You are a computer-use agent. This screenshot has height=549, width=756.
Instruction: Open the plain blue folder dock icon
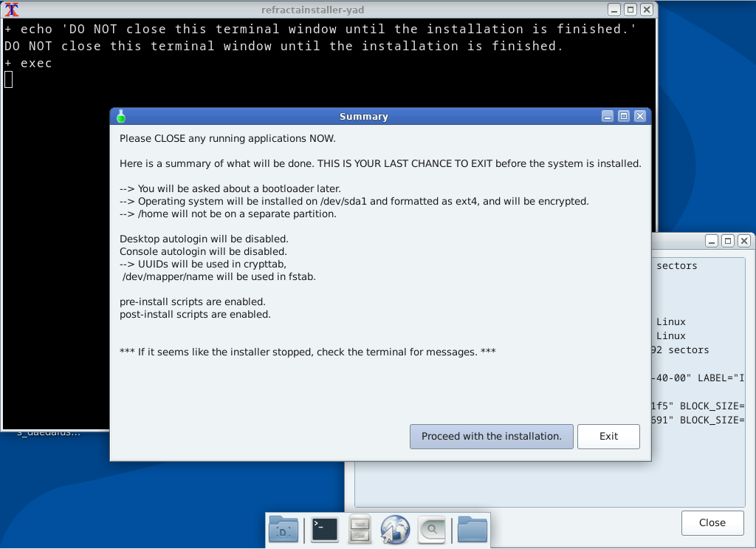472,529
